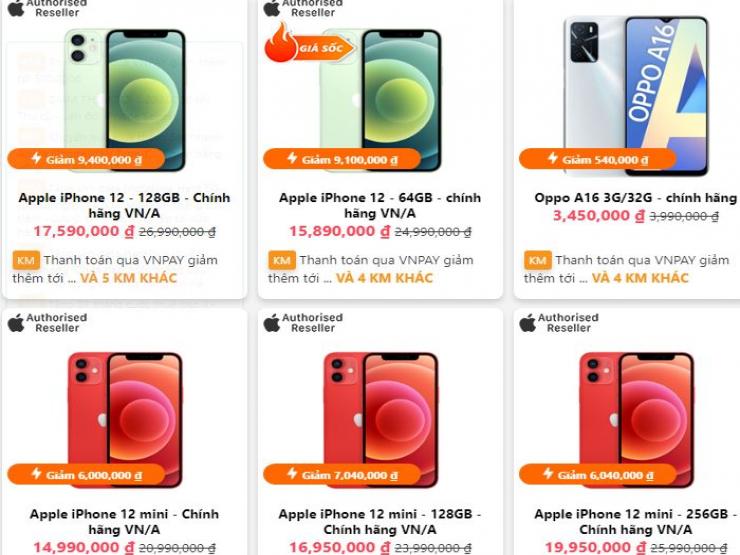Viewport: 740px width, 555px height.
Task: Expand VÀ 4 KM KHÁC under Oppo A16
Action: [640, 278]
